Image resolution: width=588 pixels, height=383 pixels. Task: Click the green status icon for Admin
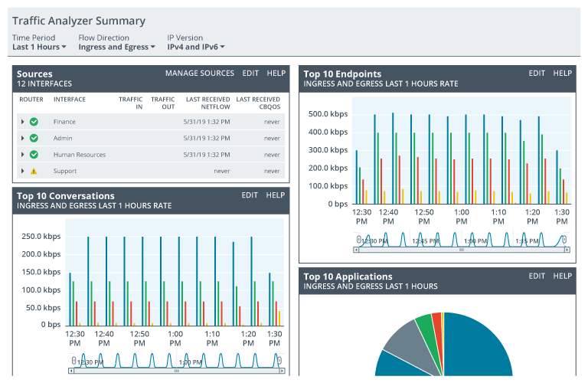tap(34, 138)
